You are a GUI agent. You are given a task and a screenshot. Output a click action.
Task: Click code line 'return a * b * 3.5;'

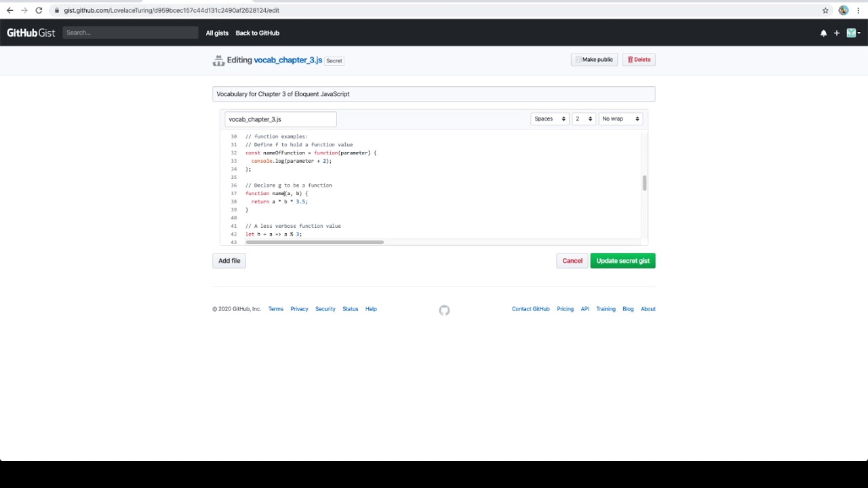pyautogui.click(x=279, y=201)
